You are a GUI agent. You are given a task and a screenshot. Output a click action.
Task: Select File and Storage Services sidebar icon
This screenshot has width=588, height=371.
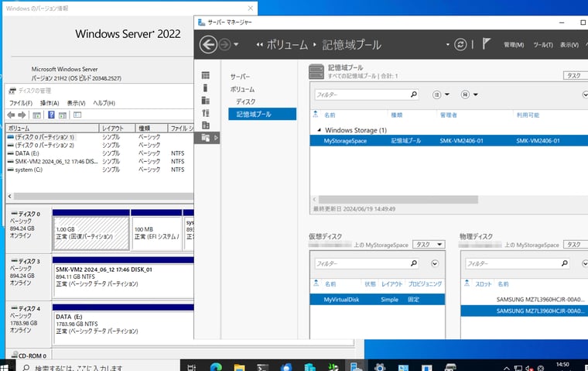tap(206, 138)
